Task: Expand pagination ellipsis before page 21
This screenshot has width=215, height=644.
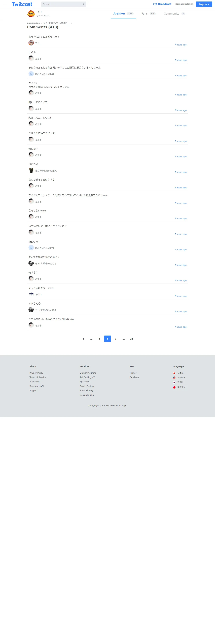Action: [x=123, y=339]
